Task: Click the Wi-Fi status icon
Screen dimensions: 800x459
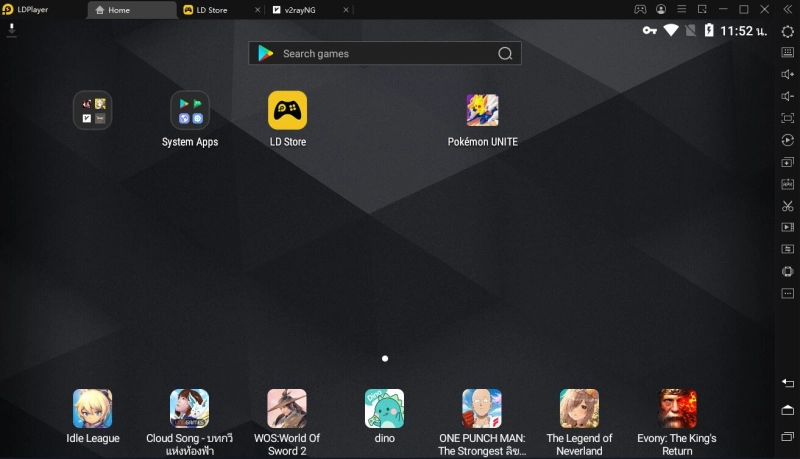Action: 670,30
